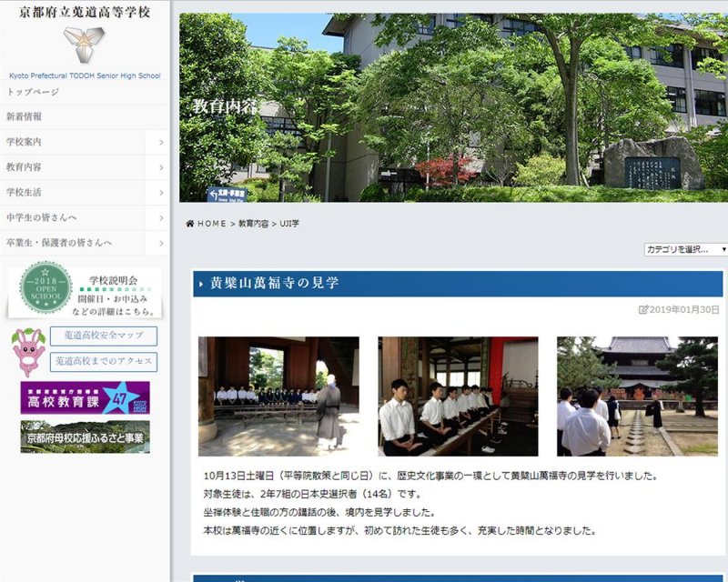Click the 莵道高校までのアクセス button
728x582 pixels.
(x=103, y=362)
